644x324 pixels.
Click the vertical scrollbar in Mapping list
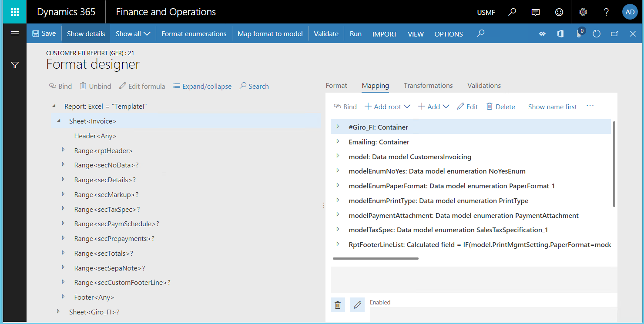614,164
